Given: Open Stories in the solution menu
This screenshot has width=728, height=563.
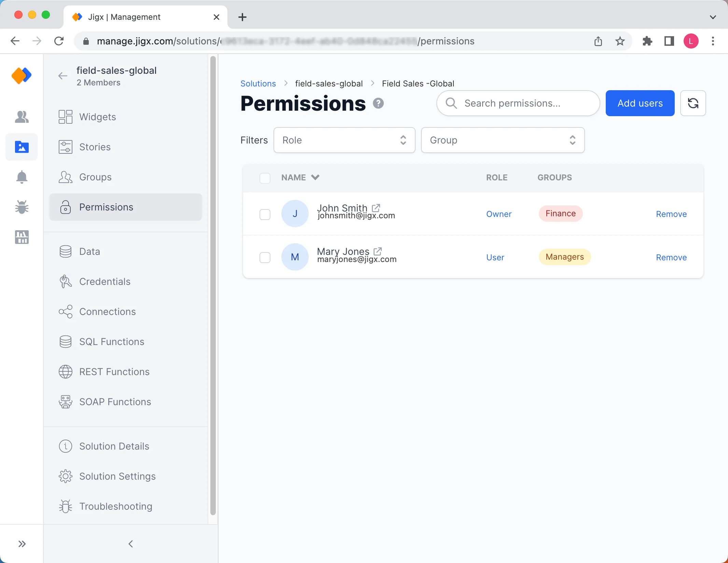Looking at the screenshot, I should click(126, 147).
